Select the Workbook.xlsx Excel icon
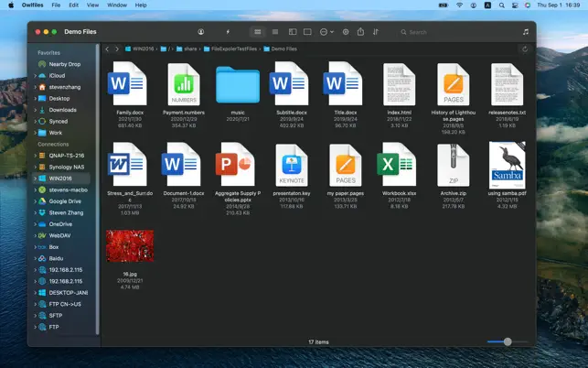Screen dimensions: 588x368 [x=397, y=165]
